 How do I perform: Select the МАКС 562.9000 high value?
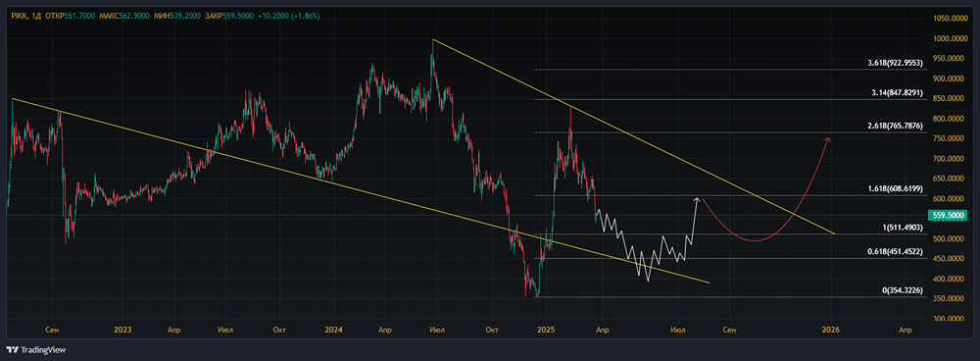coord(125,16)
